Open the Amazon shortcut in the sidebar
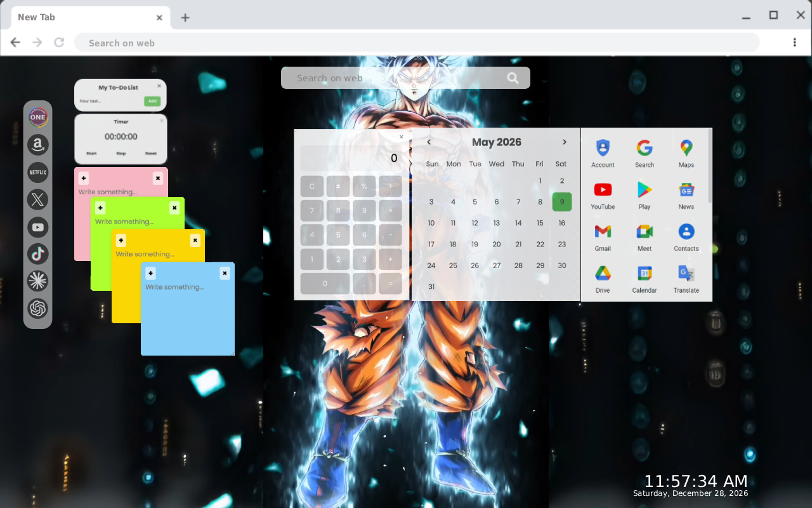The image size is (812, 508). pyautogui.click(x=37, y=145)
